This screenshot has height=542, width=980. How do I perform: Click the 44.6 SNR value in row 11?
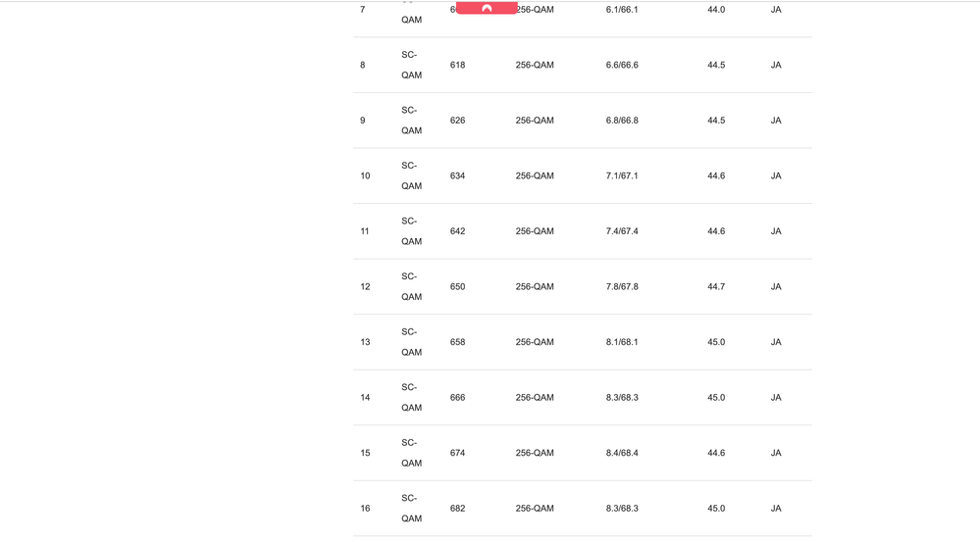coord(716,231)
